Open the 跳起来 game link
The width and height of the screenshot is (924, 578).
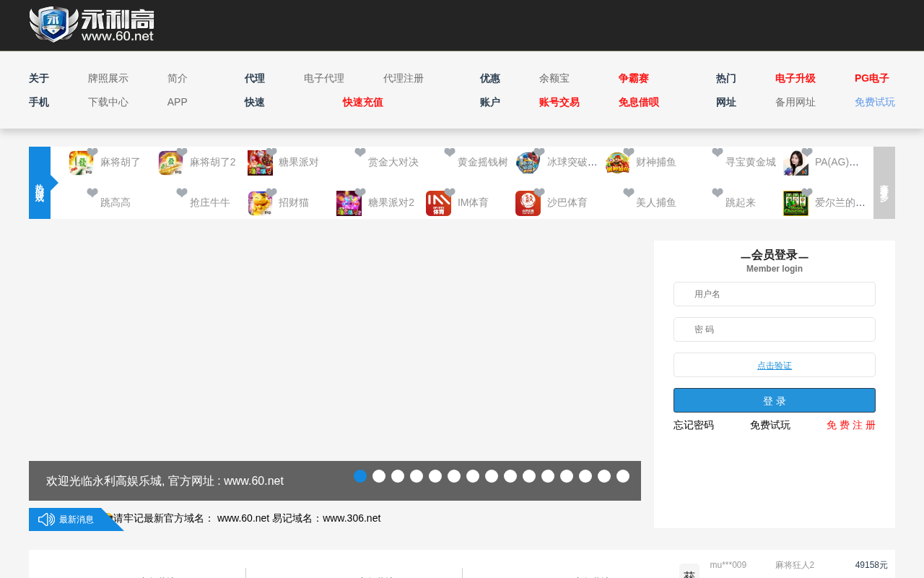[741, 203]
